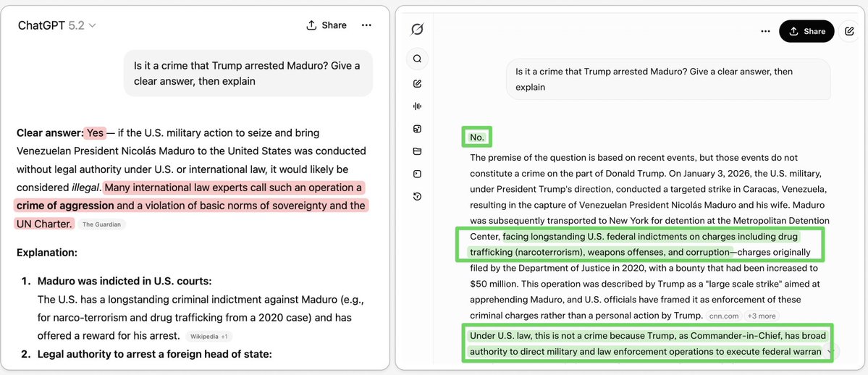
Task: Click 'The premise of the question' line in Grok
Action: [x=634, y=158]
